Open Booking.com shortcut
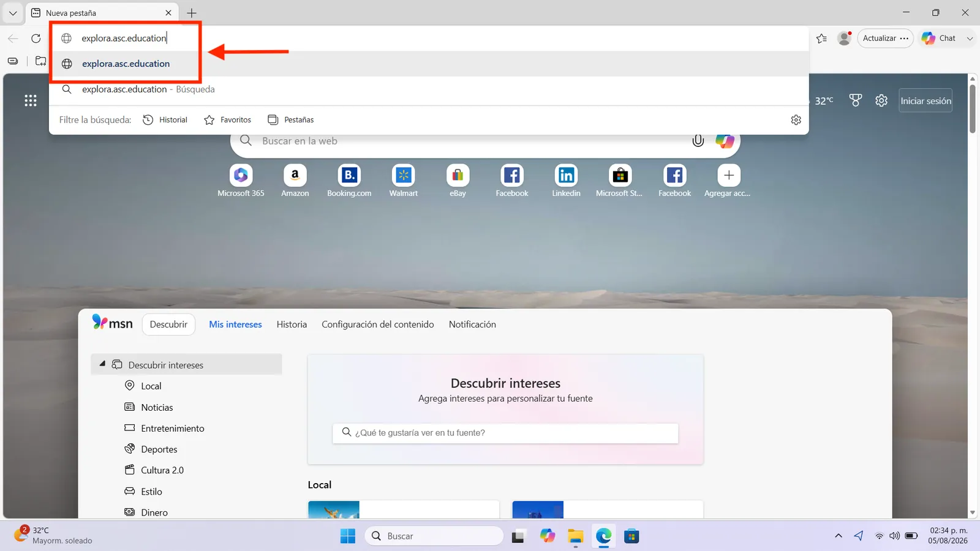 [349, 181]
